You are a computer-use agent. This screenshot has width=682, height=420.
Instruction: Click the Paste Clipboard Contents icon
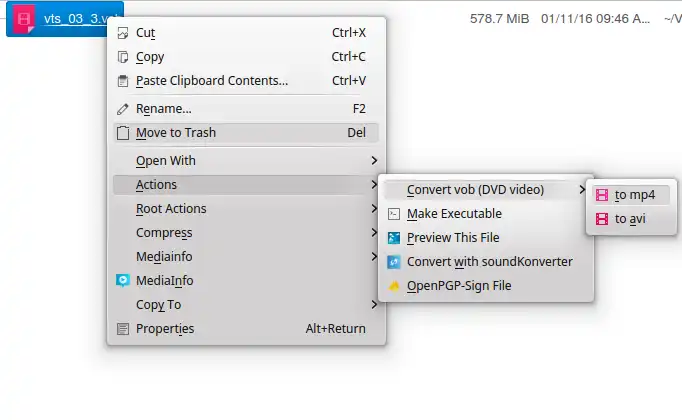point(123,81)
